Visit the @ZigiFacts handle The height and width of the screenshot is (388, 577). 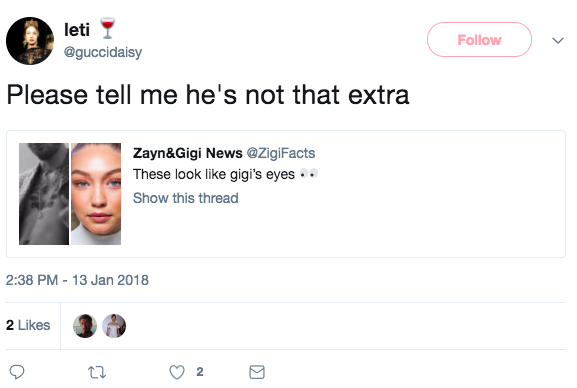click(x=280, y=153)
